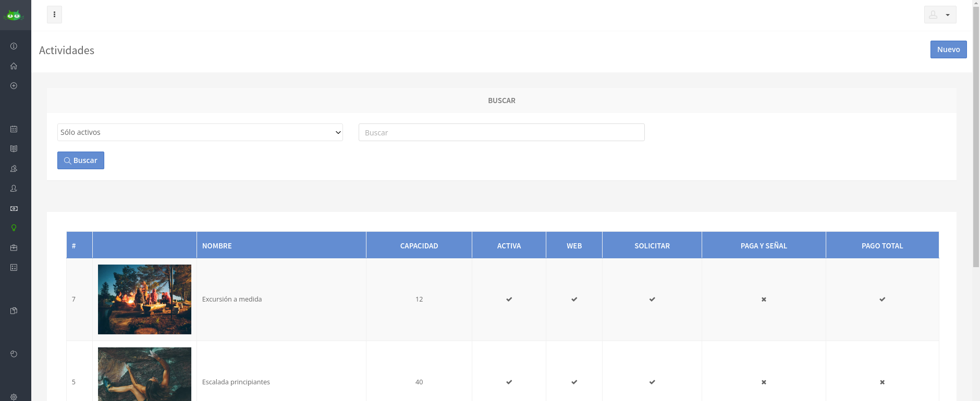Click the SOLICITAR column header
980x401 pixels.
(652, 245)
